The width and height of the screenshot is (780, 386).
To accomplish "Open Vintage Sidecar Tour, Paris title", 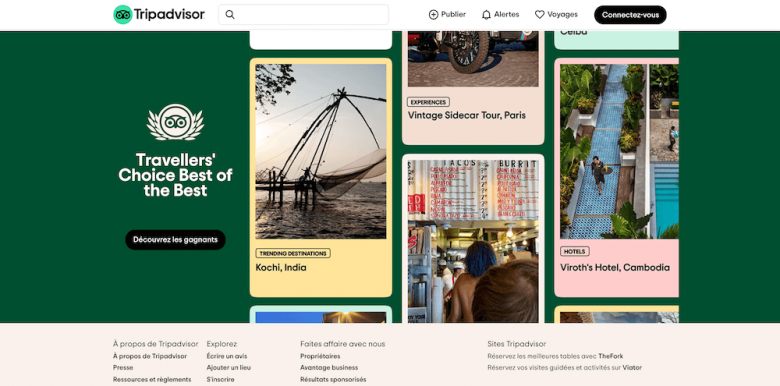I will pyautogui.click(x=467, y=115).
